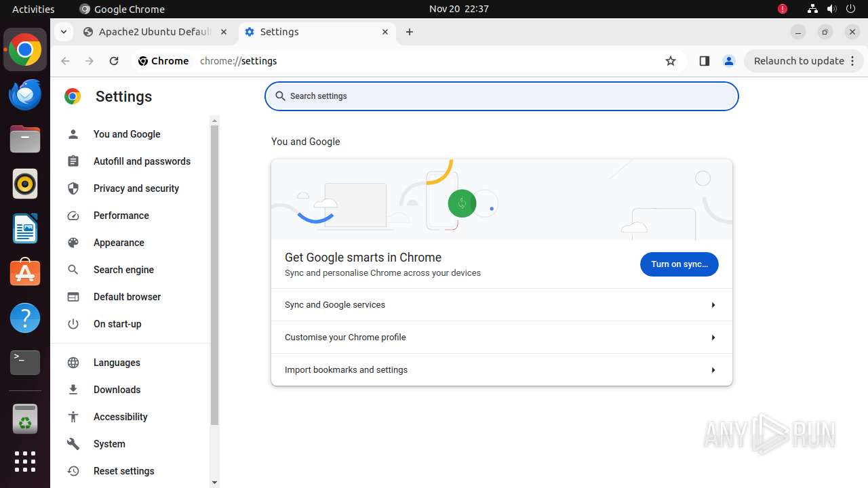Open a new tab with the plus button
This screenshot has width=868, height=488.
[x=410, y=32]
